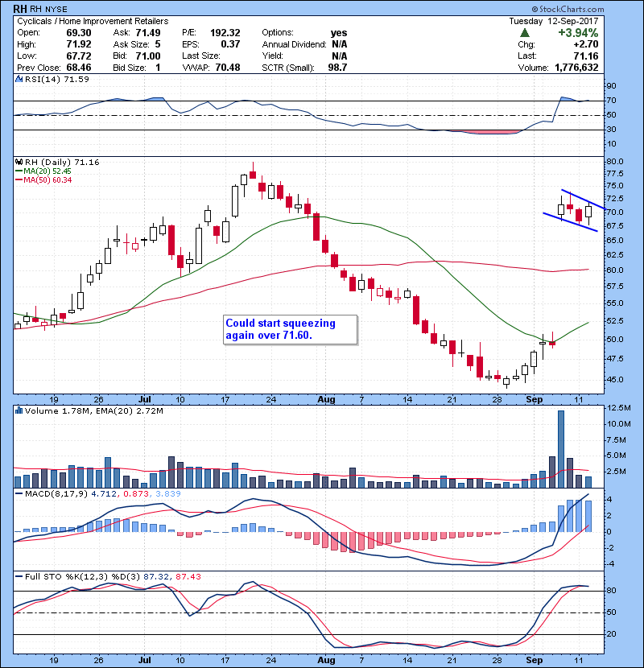Click the High value 71.92
This screenshot has width=644, height=668.
[x=78, y=44]
